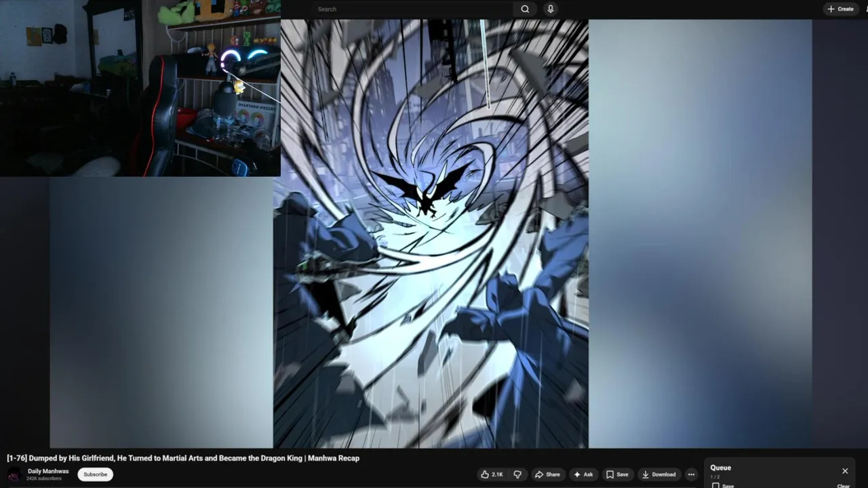Open the more actions ellipsis menu
This screenshot has width=868, height=488.
point(691,474)
